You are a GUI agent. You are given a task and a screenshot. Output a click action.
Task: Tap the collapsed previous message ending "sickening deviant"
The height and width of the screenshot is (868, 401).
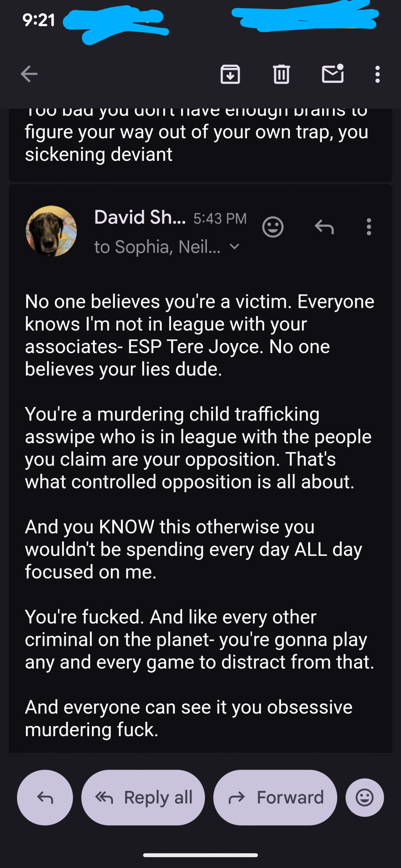(197, 143)
